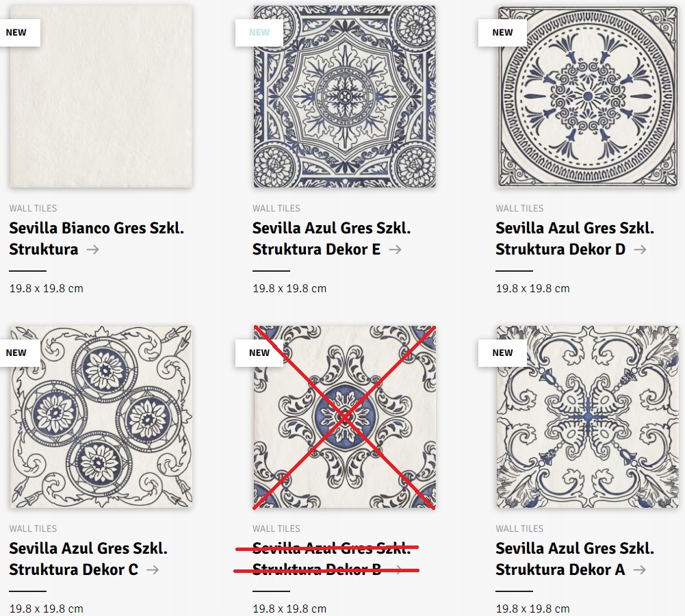Click NEW badge on Dekor C tile

(x=16, y=352)
